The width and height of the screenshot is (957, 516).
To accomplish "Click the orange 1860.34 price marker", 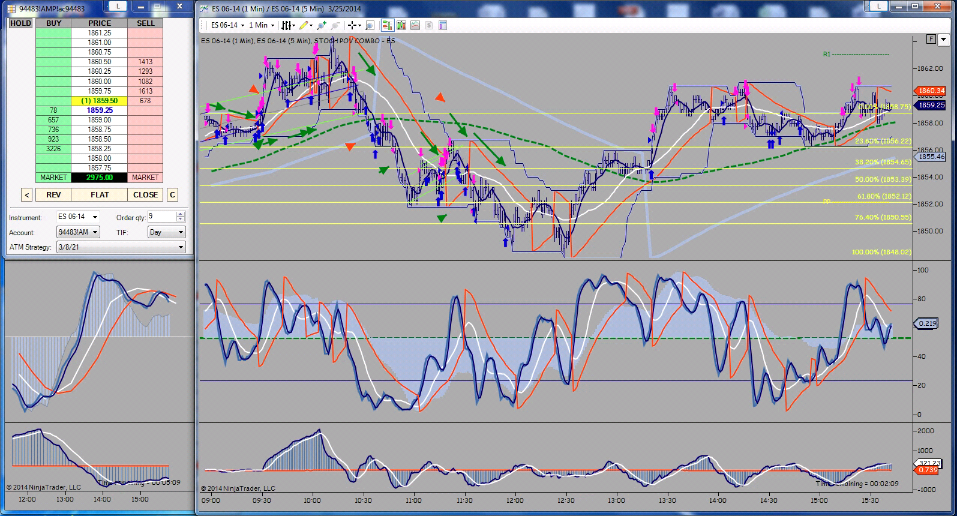I will coord(930,91).
